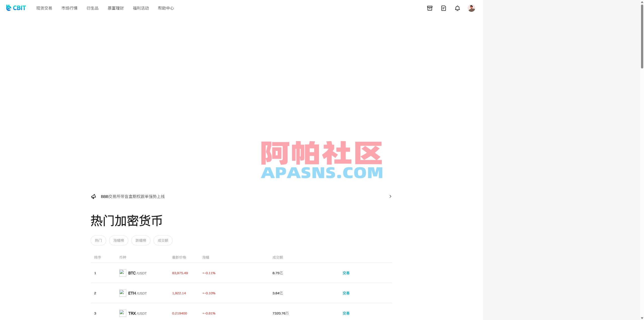Click the CBIT logo
Image resolution: width=644 pixels, height=320 pixels.
[16, 8]
